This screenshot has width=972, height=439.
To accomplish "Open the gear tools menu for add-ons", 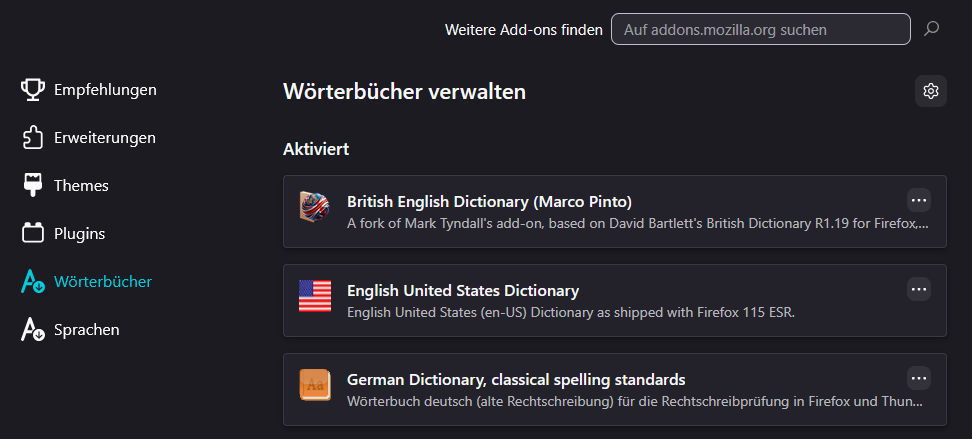I will [x=931, y=91].
